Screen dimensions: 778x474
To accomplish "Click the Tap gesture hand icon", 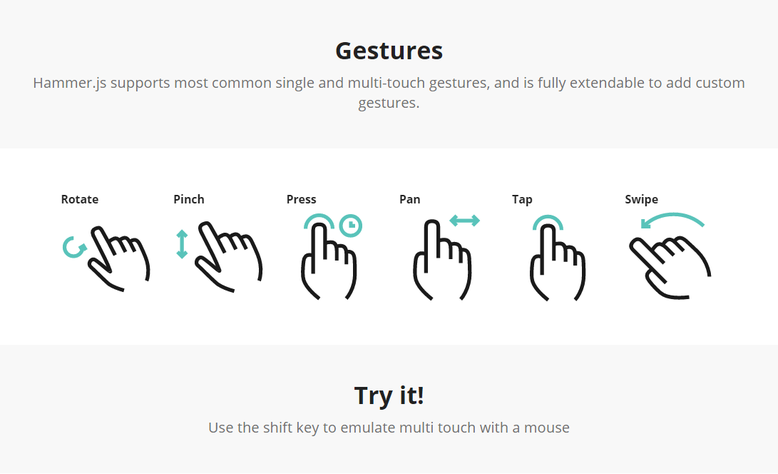I will click(557, 263).
